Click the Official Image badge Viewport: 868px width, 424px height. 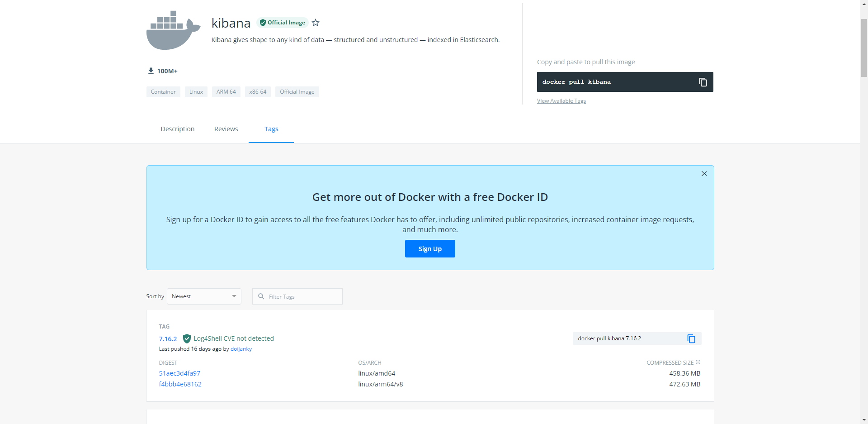point(283,23)
